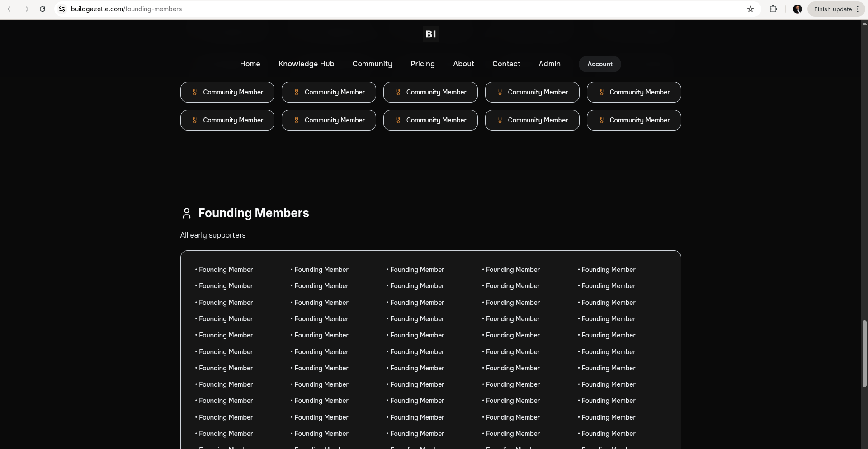Open the Chrome profile avatar
Screen dimensions: 868x449
pyautogui.click(x=797, y=9)
